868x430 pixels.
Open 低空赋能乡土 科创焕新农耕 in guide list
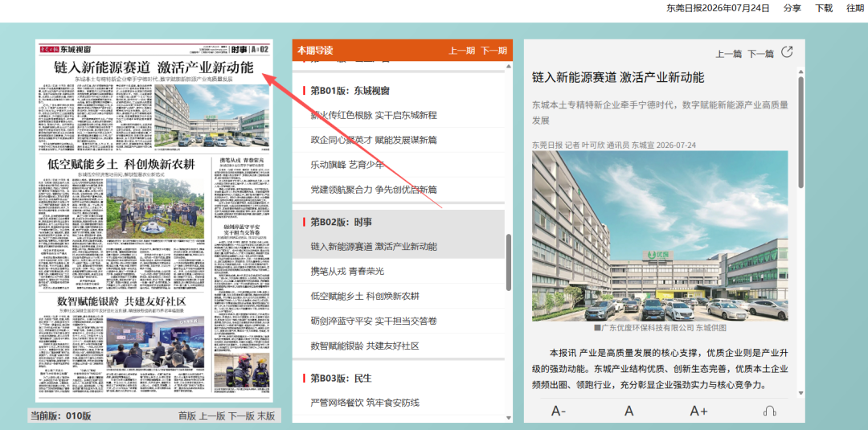365,296
